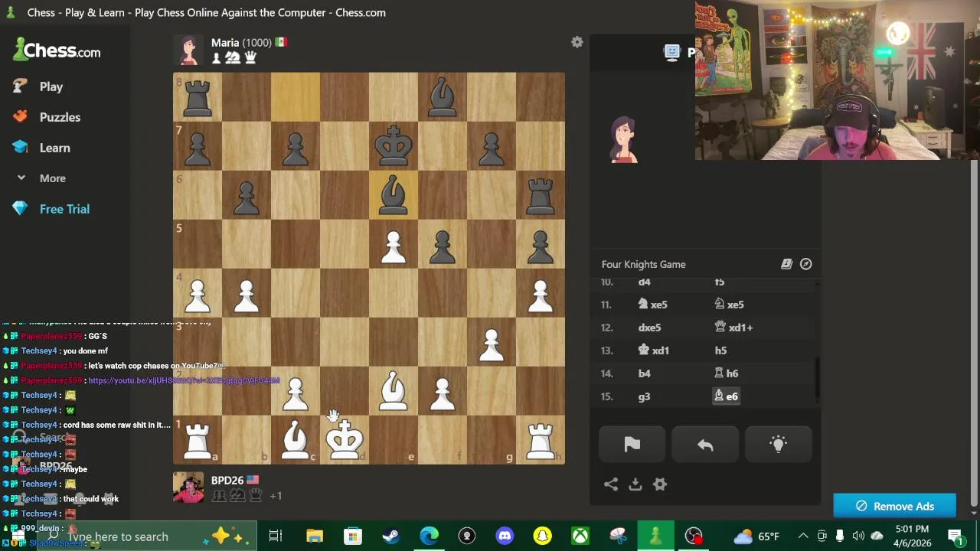Open the compass explorer icon beside opening name
This screenshot has height=551, width=980.
click(806, 264)
